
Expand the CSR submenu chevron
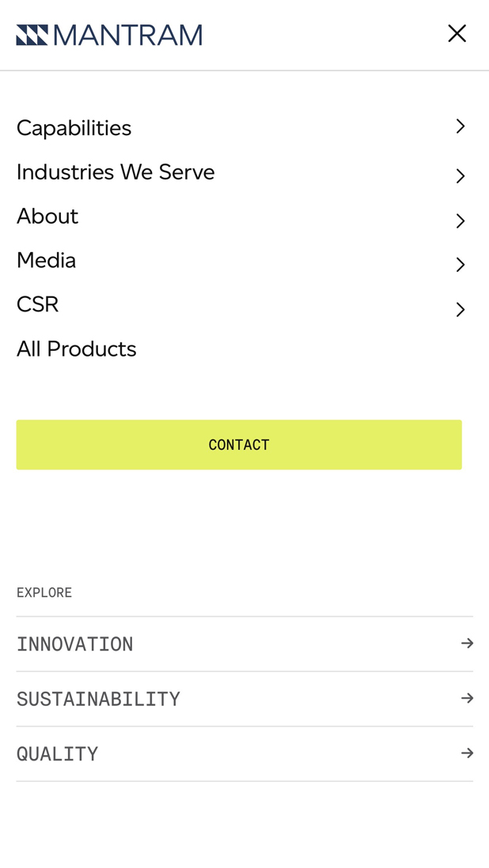point(461,309)
